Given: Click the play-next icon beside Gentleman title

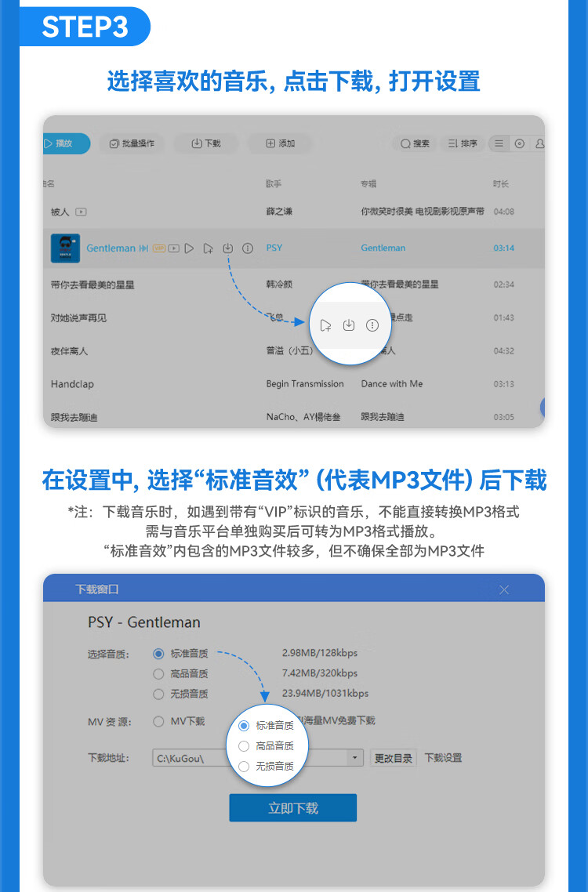Looking at the screenshot, I should (x=143, y=248).
